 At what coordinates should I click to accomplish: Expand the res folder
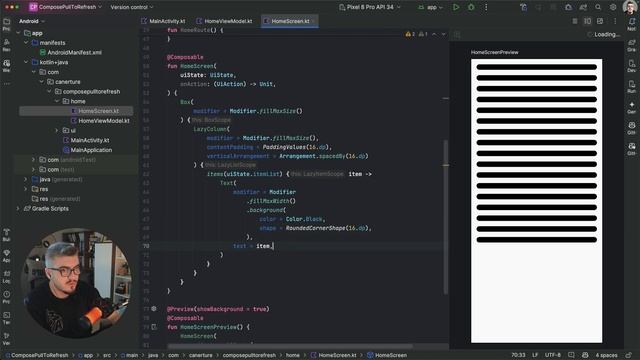26,189
